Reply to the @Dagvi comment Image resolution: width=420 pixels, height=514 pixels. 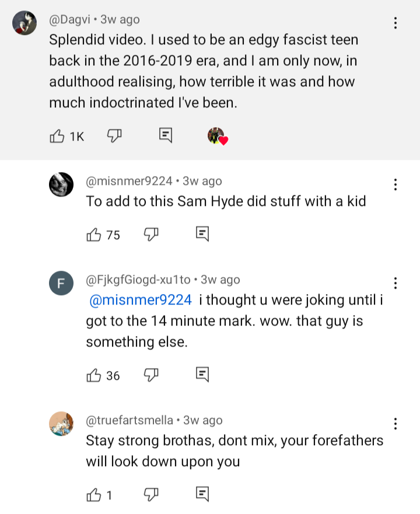(x=166, y=137)
